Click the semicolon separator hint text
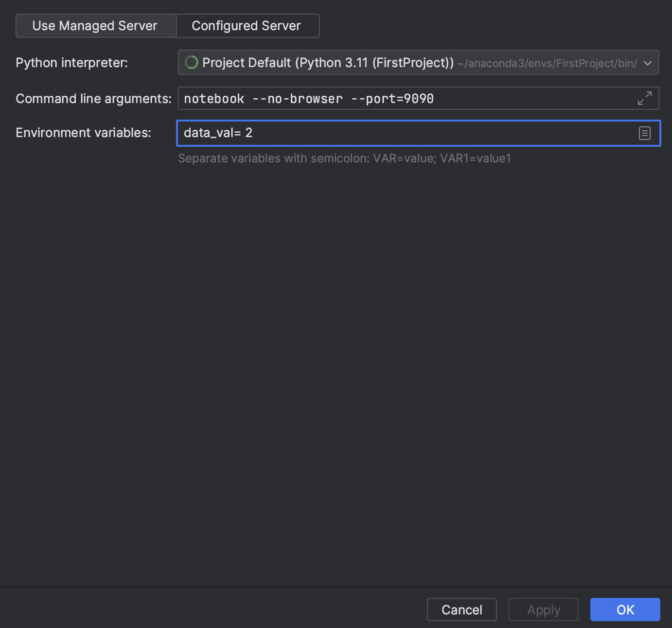 (344, 158)
